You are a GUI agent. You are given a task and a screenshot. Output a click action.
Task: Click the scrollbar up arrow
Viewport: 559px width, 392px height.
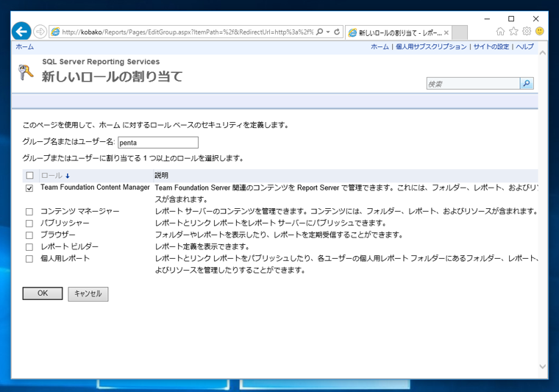pos(543,53)
